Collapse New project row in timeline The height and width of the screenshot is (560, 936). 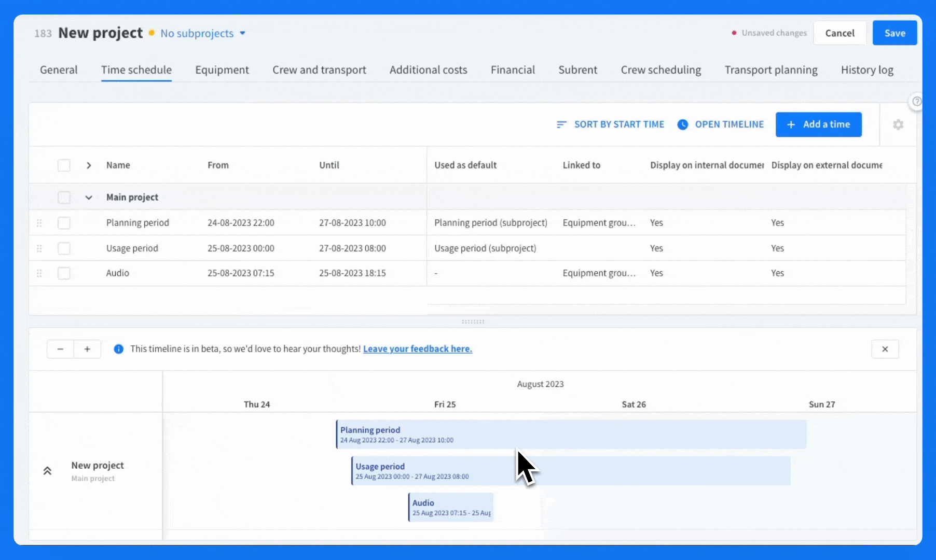pyautogui.click(x=47, y=471)
